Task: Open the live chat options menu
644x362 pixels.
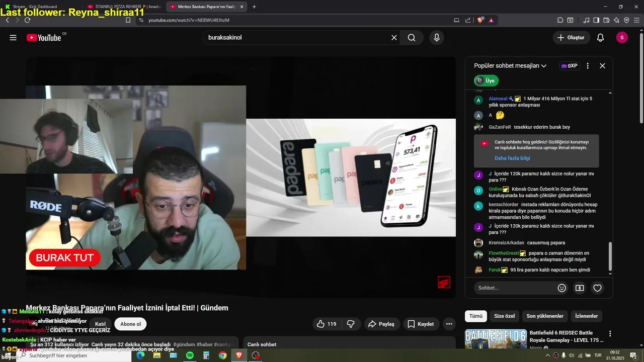Action: click(x=588, y=66)
